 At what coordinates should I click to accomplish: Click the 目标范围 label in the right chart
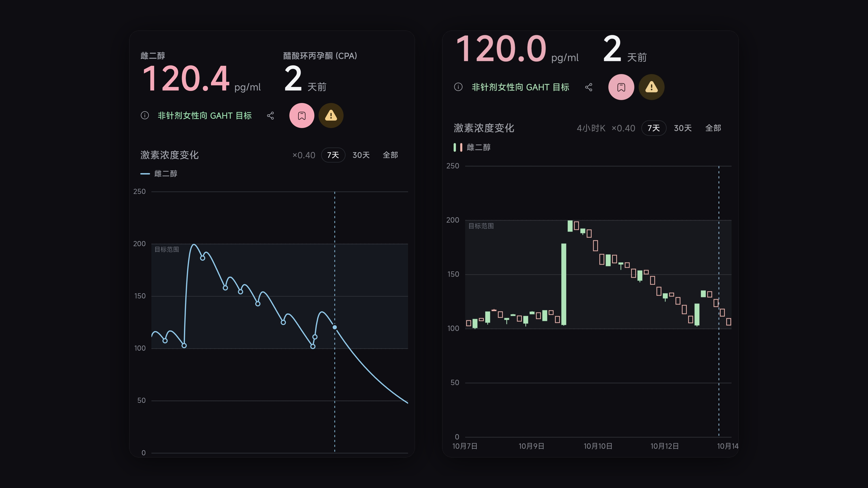click(481, 226)
